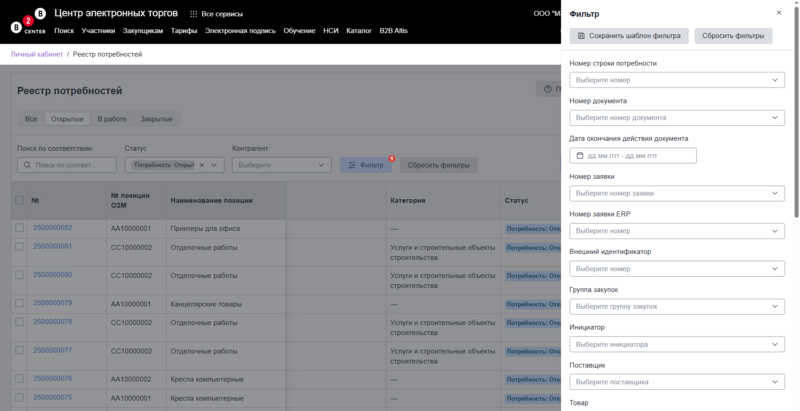Viewport: 800px width, 411px height.
Task: Click the search magnifier icon
Action: tap(27, 165)
